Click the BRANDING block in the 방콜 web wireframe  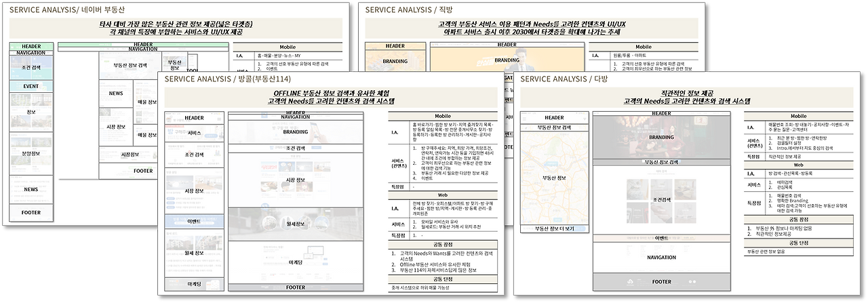point(296,132)
